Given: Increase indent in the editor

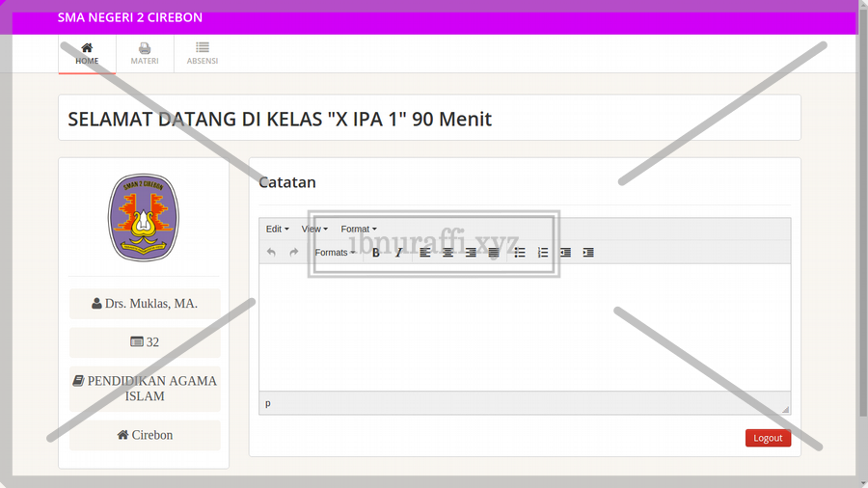Looking at the screenshot, I should [x=588, y=253].
